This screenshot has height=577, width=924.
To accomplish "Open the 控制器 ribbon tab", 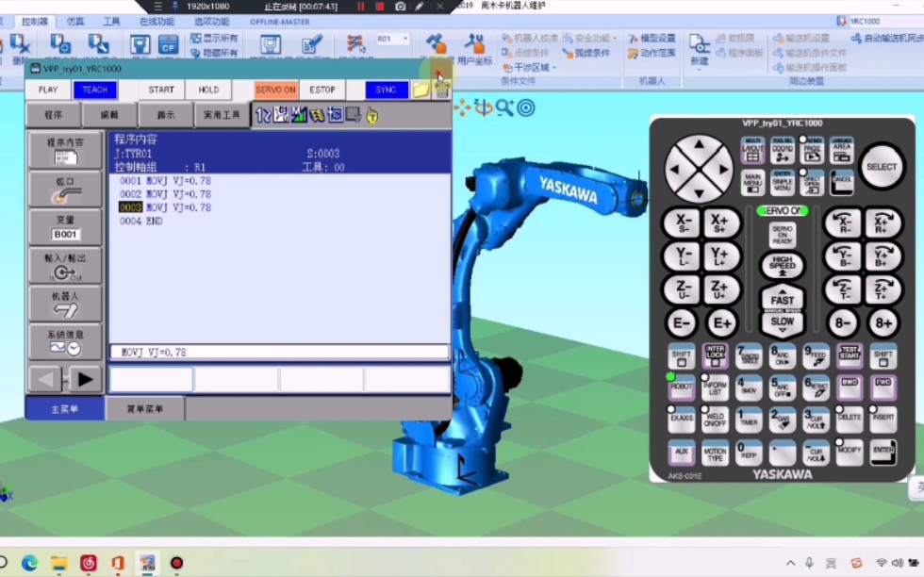I will [x=35, y=22].
